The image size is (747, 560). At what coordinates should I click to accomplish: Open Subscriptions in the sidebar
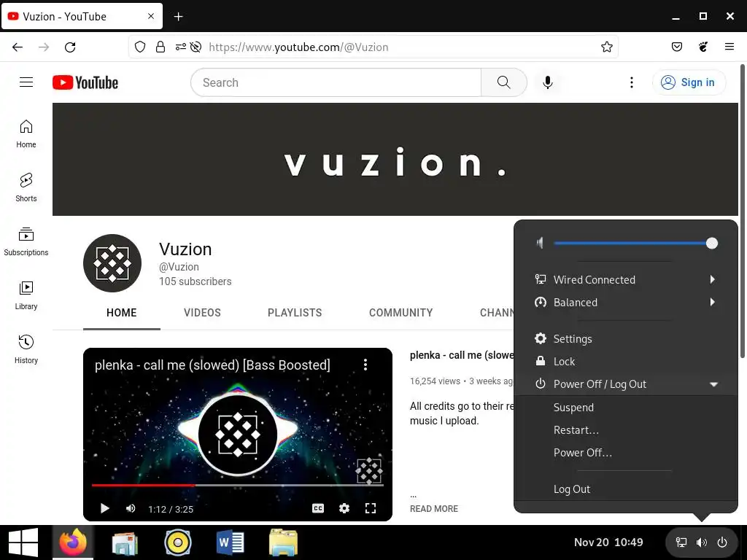point(26,241)
